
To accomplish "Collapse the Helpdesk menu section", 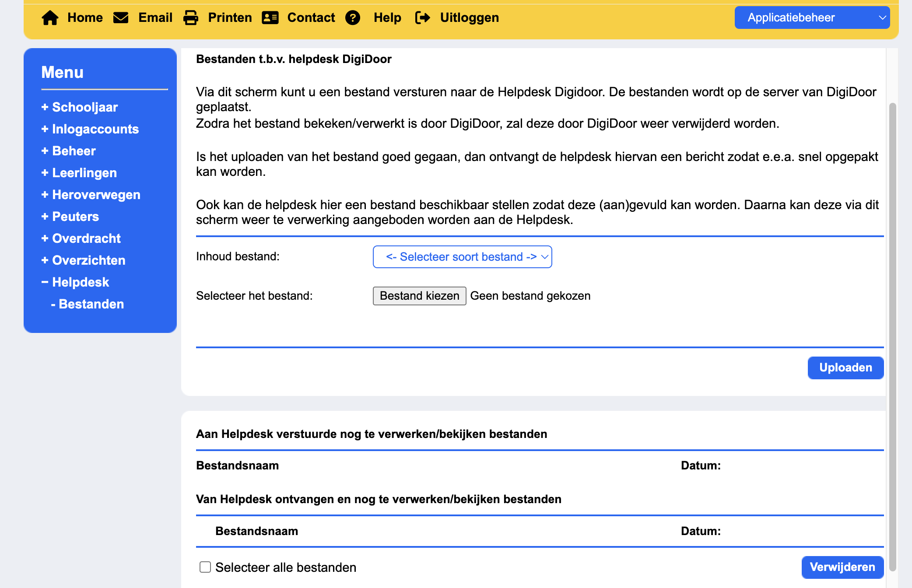I will 75,282.
